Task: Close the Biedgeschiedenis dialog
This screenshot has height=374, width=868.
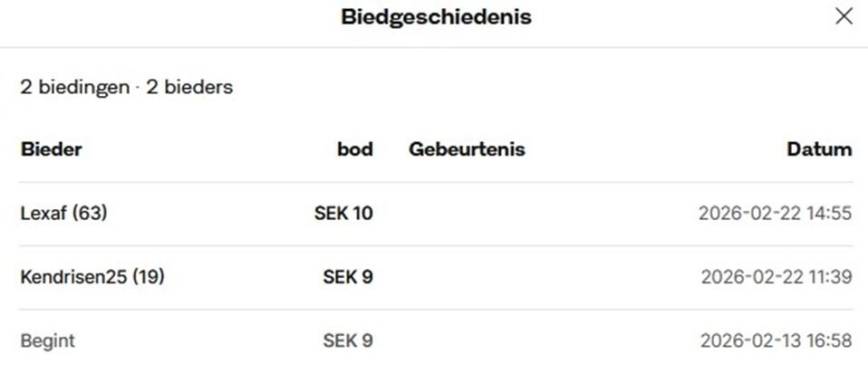Action: 844,16
